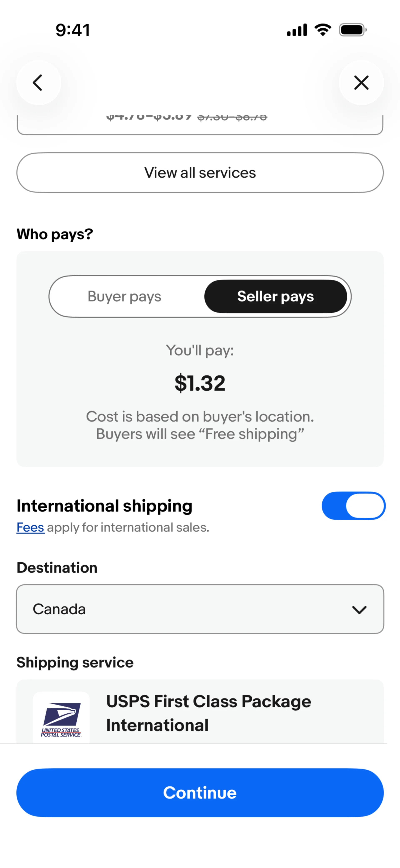Select USPS First Class Package International
This screenshot has width=400, height=868.
click(208, 713)
